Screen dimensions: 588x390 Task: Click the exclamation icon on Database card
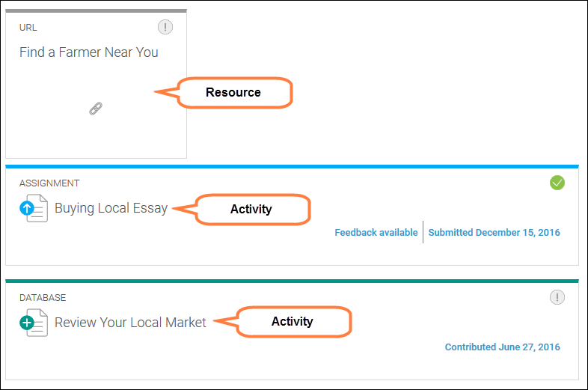[x=557, y=297]
